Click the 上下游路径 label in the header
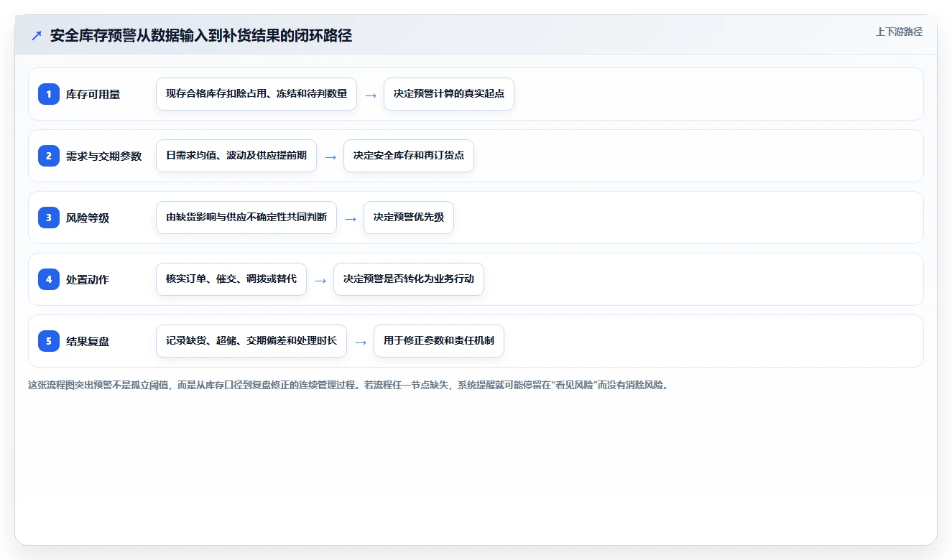This screenshot has width=952, height=560. (899, 32)
